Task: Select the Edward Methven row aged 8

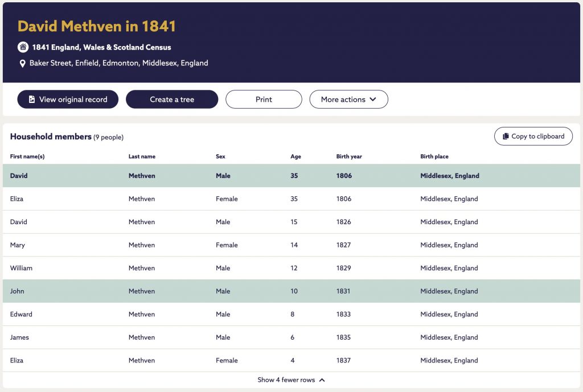Action: coord(291,314)
